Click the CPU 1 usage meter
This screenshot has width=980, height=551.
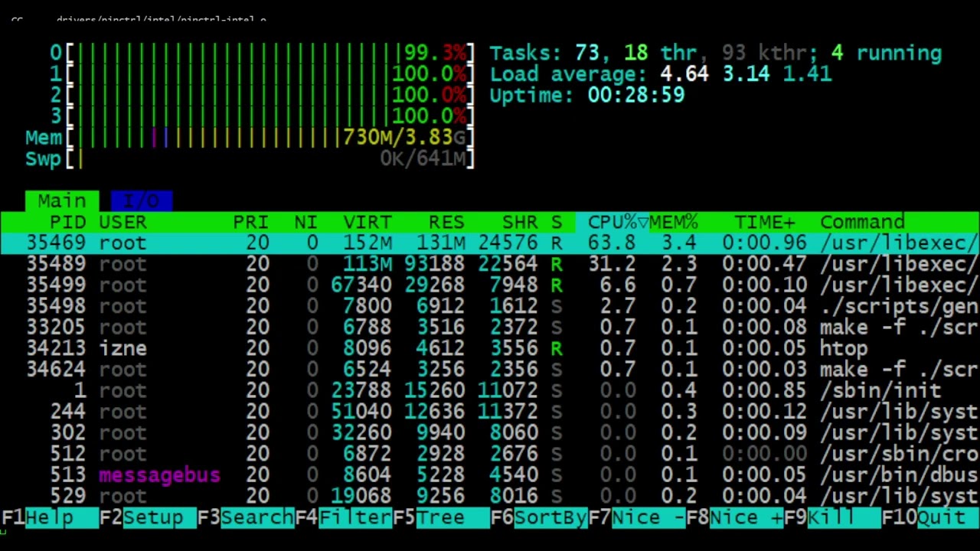pos(262,74)
